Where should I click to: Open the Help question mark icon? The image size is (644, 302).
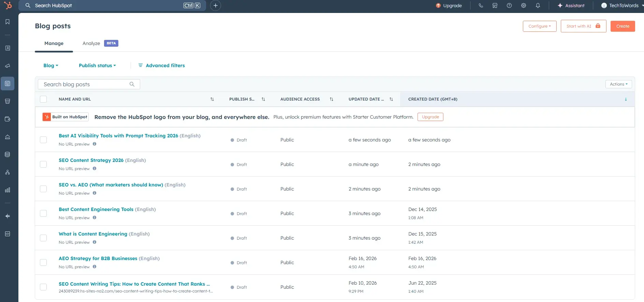pyautogui.click(x=509, y=5)
